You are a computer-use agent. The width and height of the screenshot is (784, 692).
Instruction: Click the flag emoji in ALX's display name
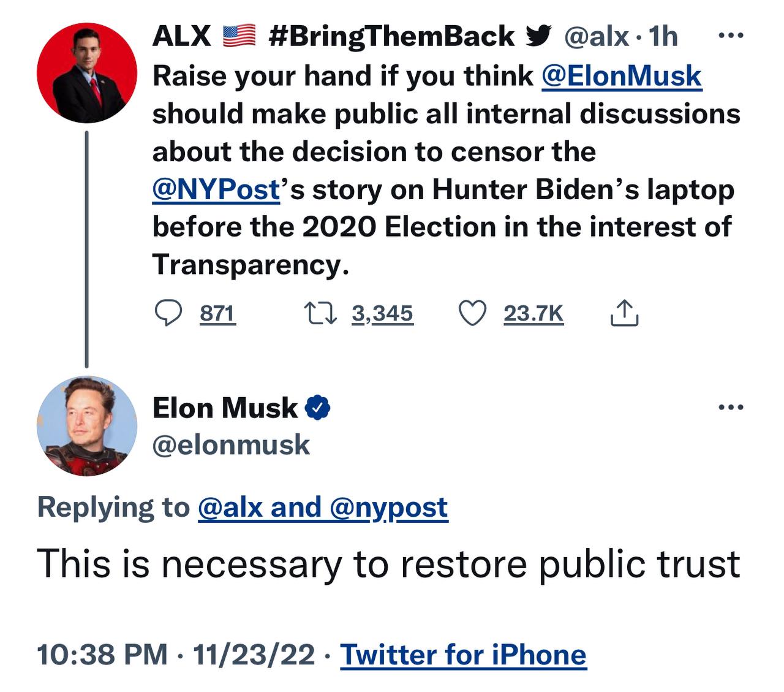click(x=239, y=37)
